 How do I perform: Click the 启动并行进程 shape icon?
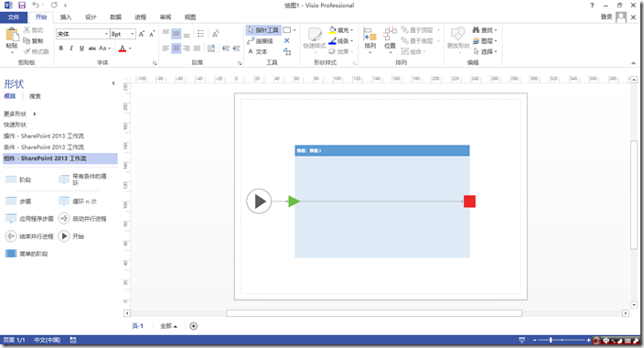64,219
